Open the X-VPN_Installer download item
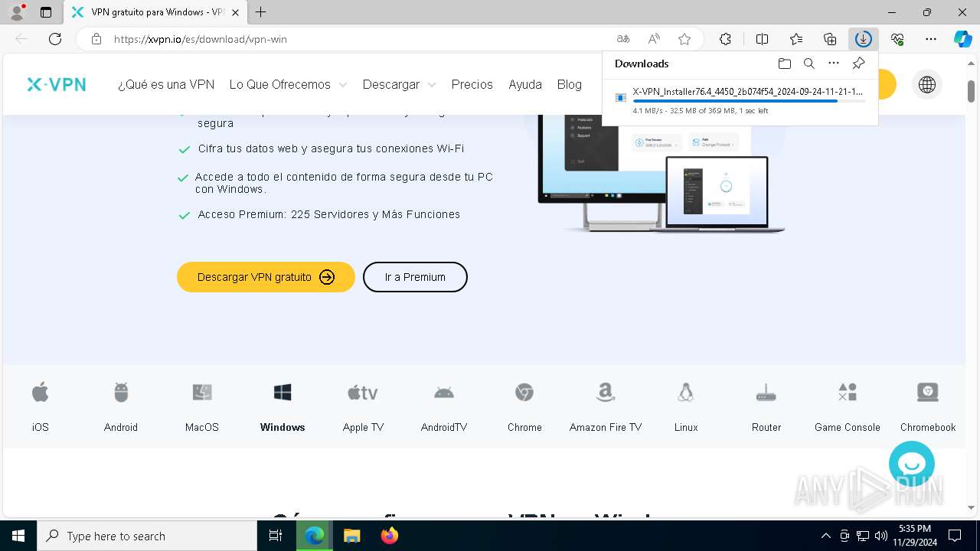The height and width of the screenshot is (551, 980). [740, 100]
